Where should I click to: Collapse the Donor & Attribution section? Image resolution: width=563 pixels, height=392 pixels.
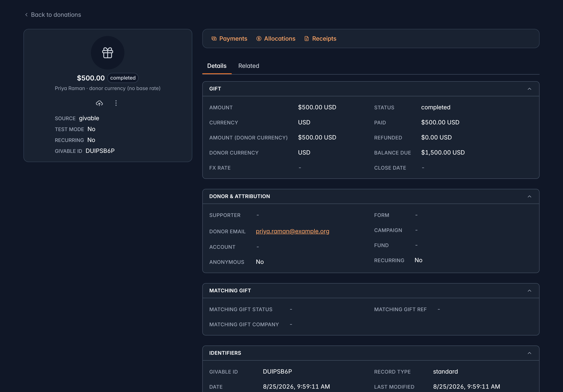point(529,197)
